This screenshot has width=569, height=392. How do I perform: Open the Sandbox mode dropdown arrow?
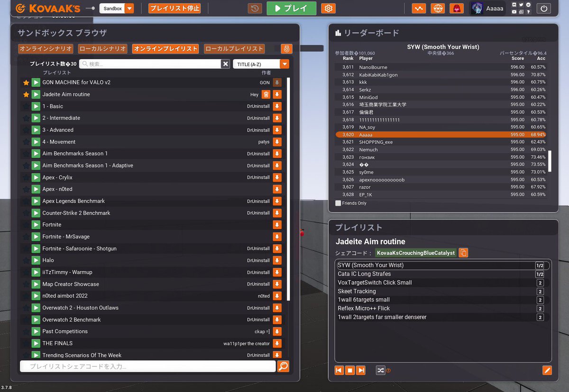tap(129, 9)
